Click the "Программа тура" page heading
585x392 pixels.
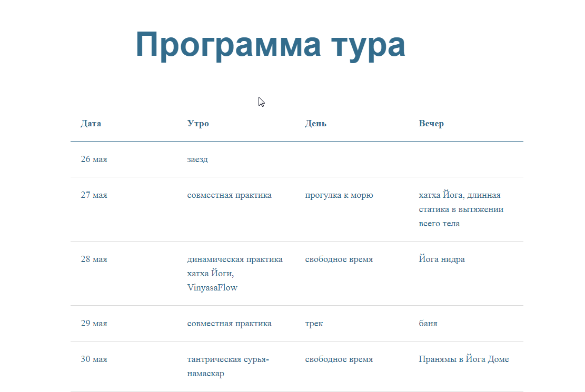point(270,45)
